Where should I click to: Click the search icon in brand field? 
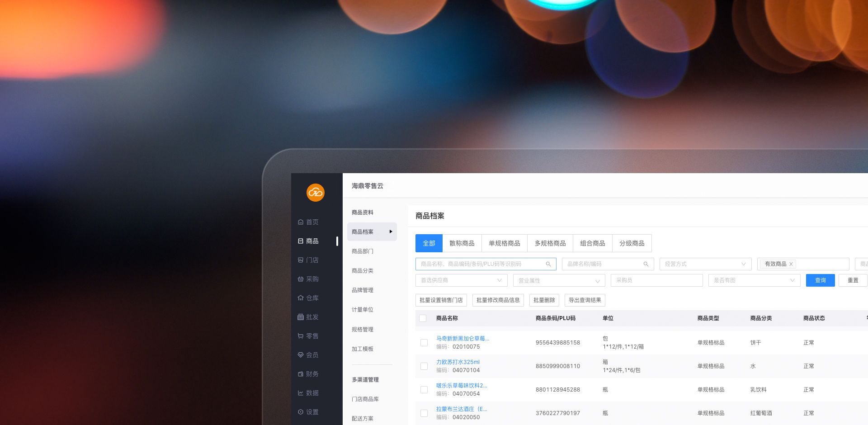pyautogui.click(x=646, y=264)
